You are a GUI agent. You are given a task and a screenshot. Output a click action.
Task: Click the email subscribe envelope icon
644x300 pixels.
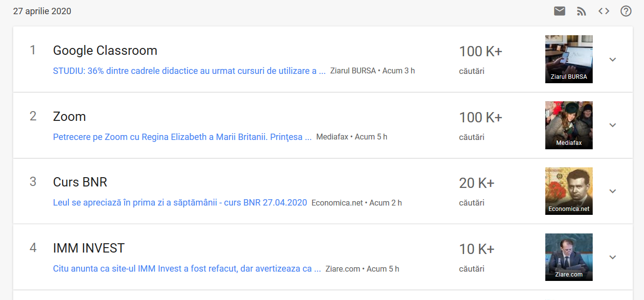point(559,11)
